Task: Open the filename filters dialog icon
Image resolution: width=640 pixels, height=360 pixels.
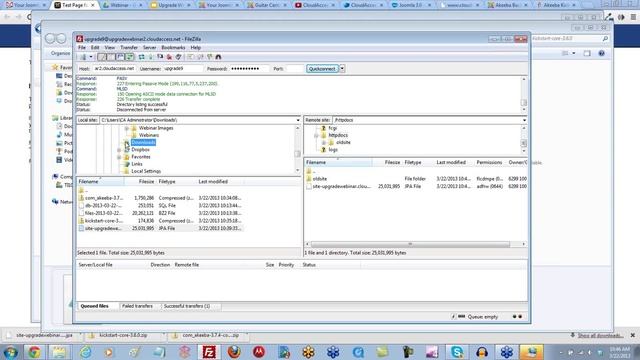Action: click(190, 57)
